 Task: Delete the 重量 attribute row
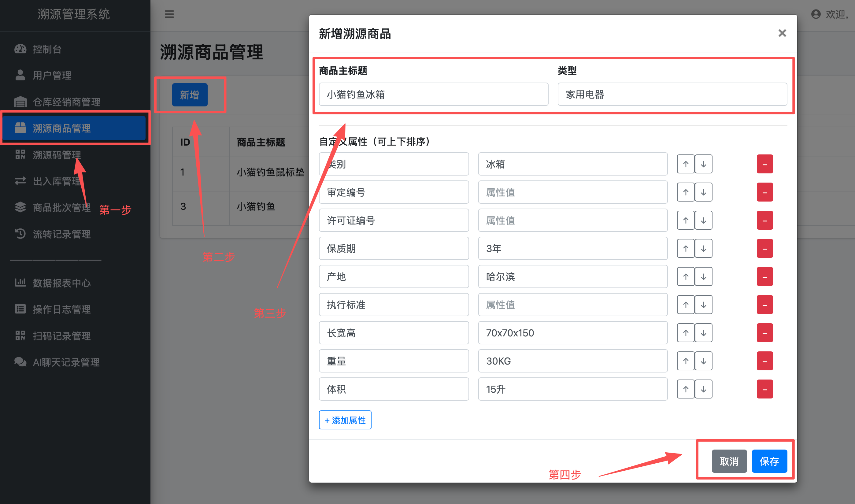[x=764, y=361]
